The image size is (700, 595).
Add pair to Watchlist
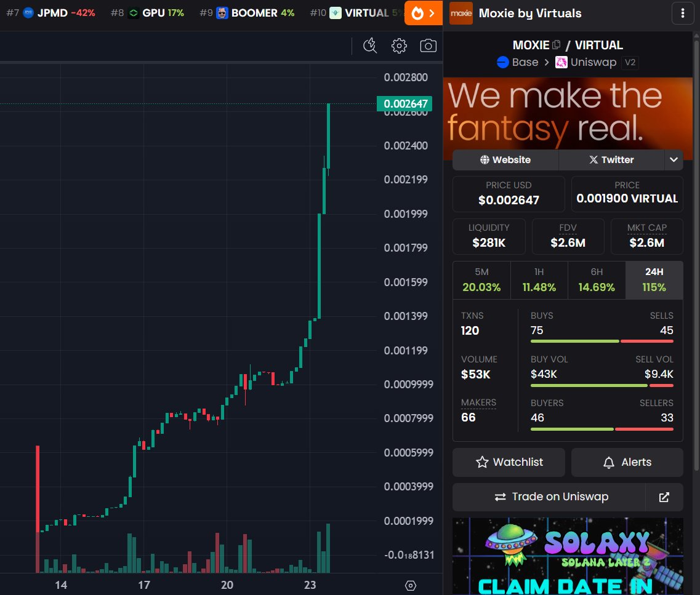pyautogui.click(x=509, y=462)
